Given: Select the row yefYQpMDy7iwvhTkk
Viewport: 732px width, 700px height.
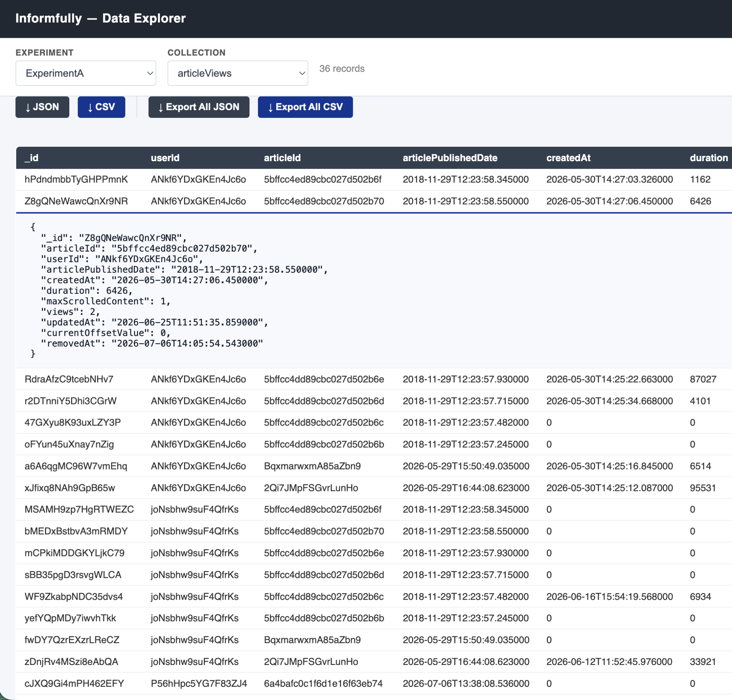Looking at the screenshot, I should 374,618.
